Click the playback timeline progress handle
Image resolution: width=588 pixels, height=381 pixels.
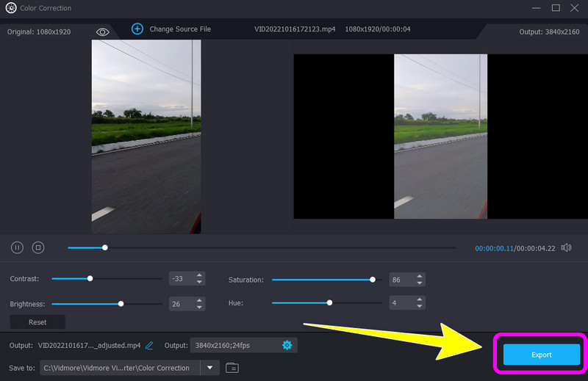[x=105, y=247]
